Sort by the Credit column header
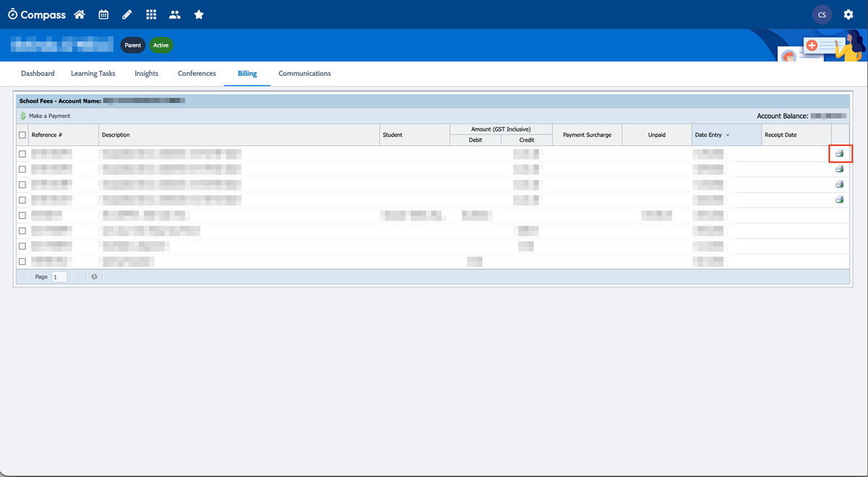Screen dimensions: 868x477 click(527, 140)
